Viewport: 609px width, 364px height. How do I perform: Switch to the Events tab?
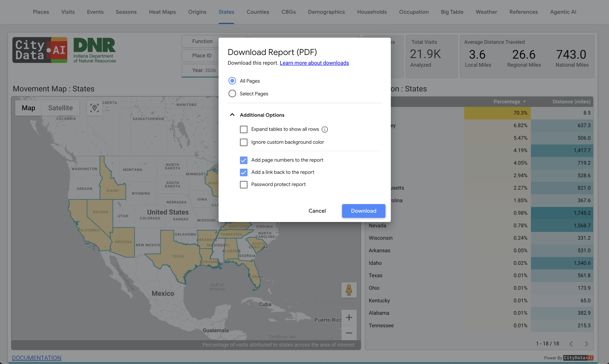point(95,12)
